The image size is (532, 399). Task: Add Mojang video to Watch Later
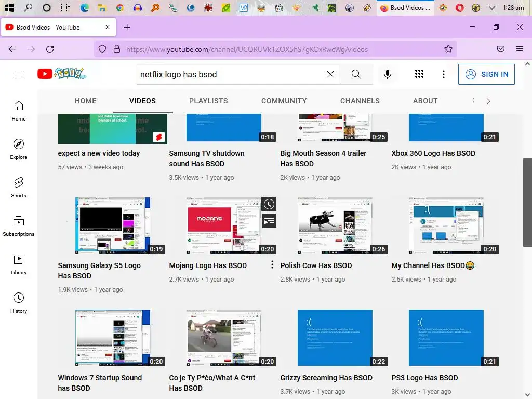[x=269, y=204]
